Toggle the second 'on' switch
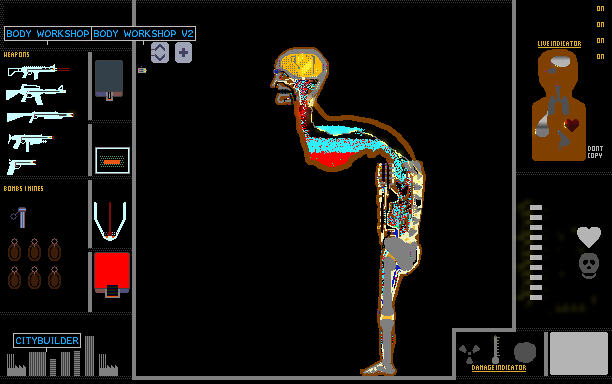Image resolution: width=612 pixels, height=384 pixels. click(600, 24)
